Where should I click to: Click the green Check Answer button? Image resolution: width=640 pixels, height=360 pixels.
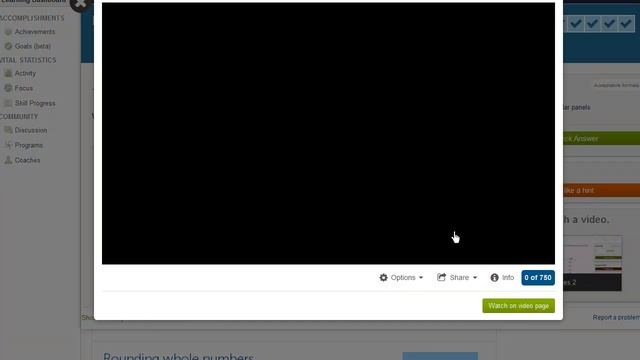tap(601, 138)
